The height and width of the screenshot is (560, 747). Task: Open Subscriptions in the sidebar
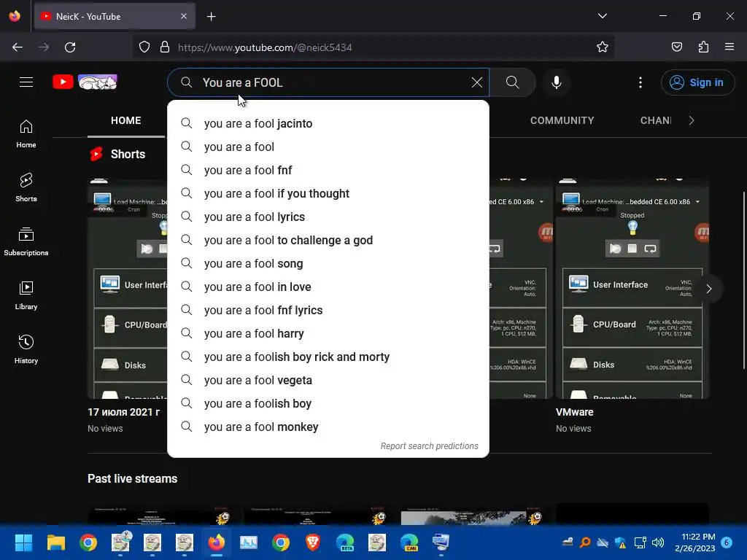pyautogui.click(x=26, y=242)
